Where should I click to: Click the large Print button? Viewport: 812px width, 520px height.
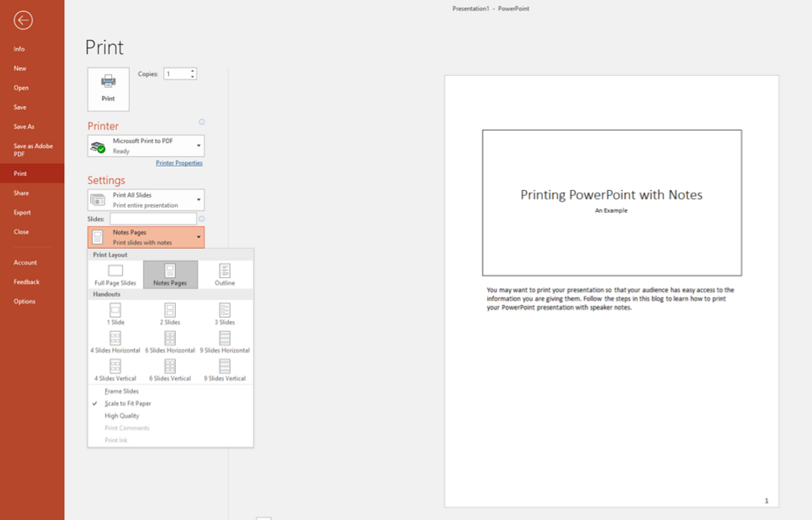pyautogui.click(x=108, y=89)
